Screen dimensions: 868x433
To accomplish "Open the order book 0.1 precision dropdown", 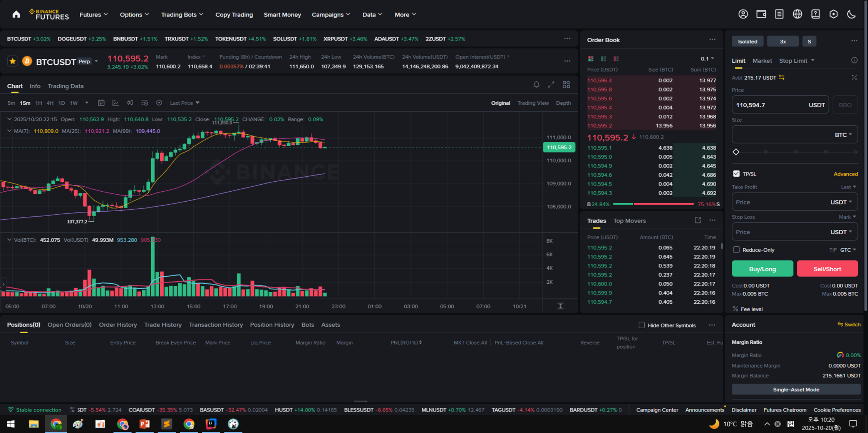I will click(x=707, y=59).
